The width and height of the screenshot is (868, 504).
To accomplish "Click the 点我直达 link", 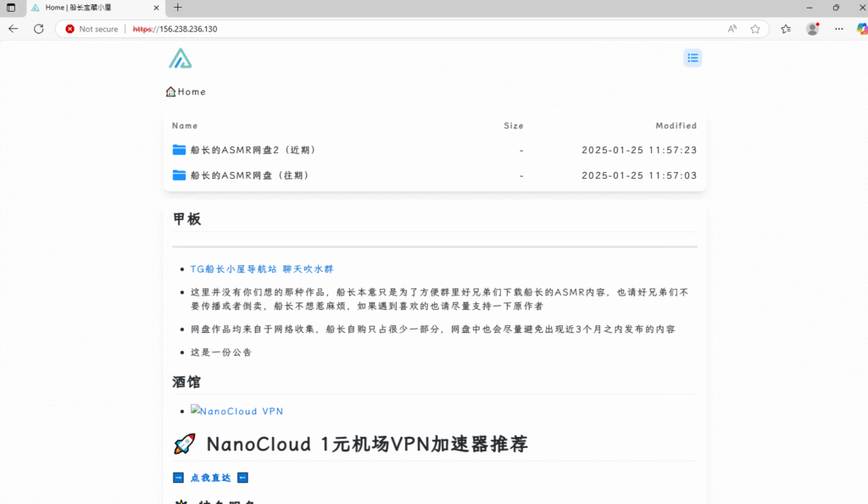I will click(210, 478).
